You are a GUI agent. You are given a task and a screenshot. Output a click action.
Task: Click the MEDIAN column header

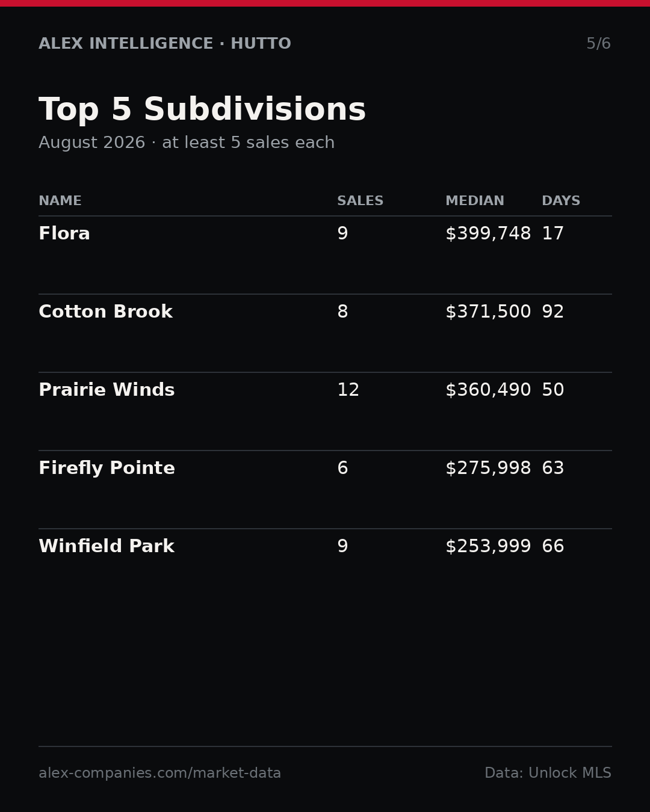(475, 201)
